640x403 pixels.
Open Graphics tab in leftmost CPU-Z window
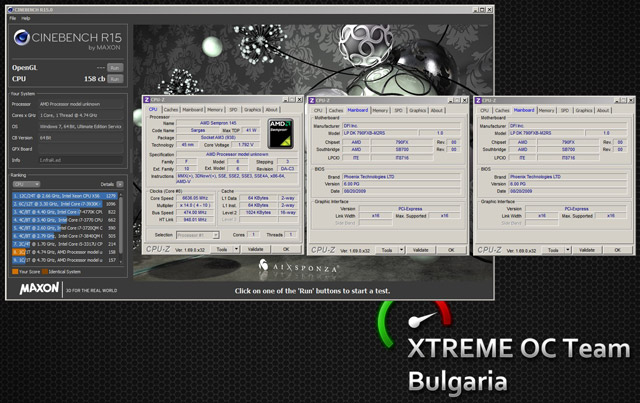pyautogui.click(x=252, y=110)
